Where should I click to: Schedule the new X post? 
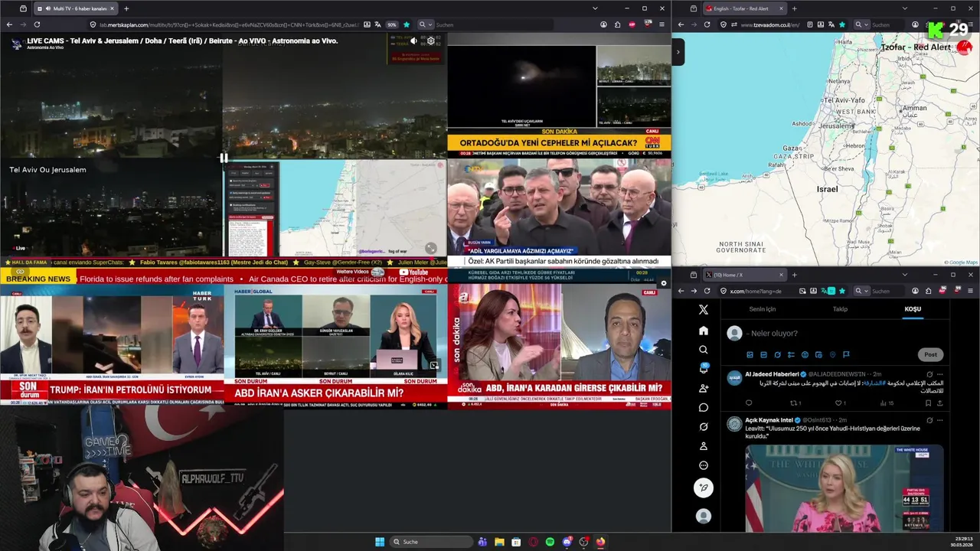[818, 354]
